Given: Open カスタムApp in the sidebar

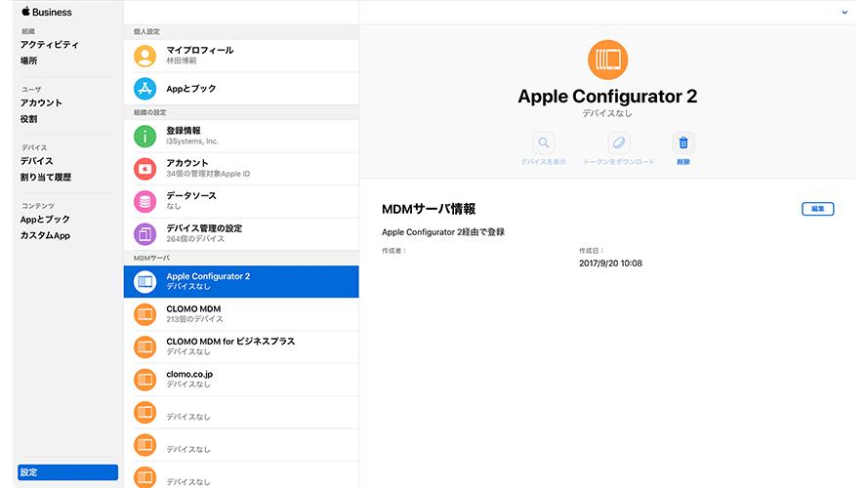Looking at the screenshot, I should [x=45, y=235].
